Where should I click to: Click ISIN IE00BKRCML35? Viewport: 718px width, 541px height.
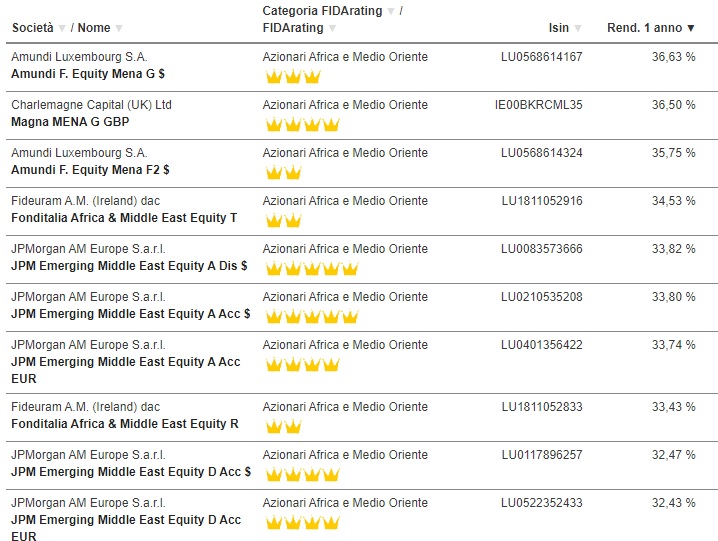538,105
